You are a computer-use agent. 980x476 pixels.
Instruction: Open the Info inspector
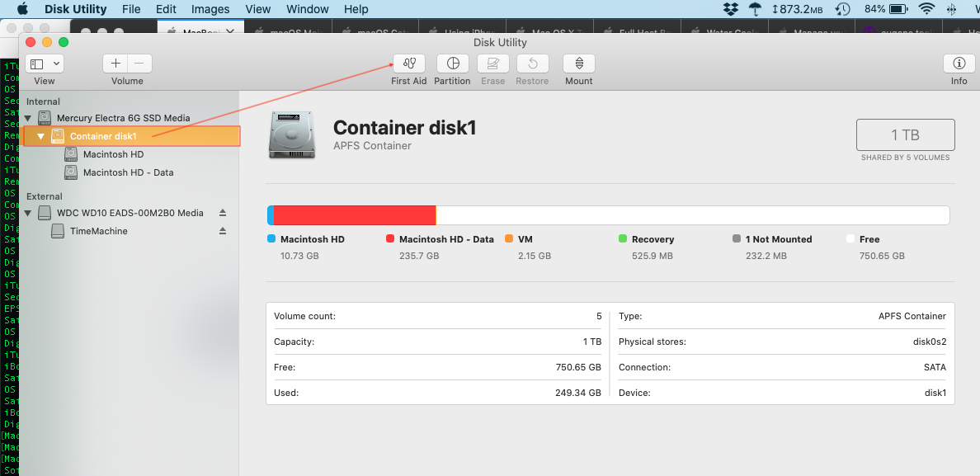tap(959, 64)
